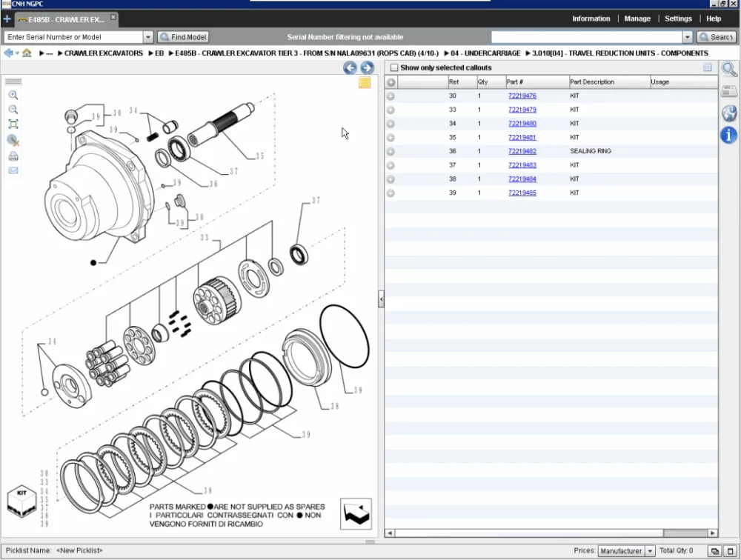Print the parts diagram
Viewport: 741px width, 560px height.
pos(13,156)
